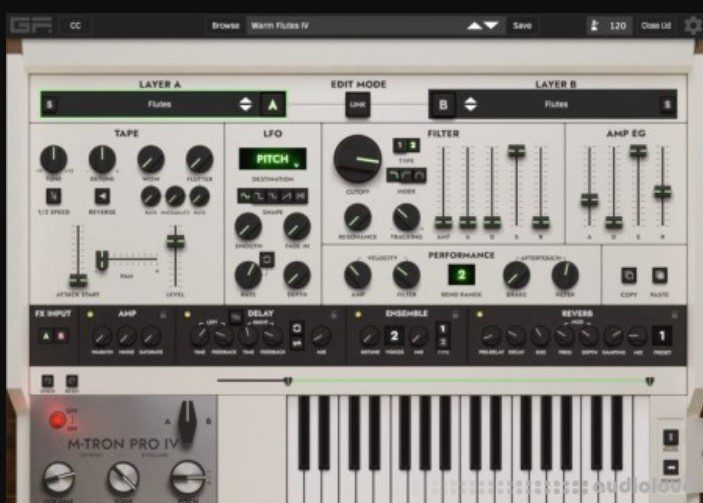The width and height of the screenshot is (703, 503).
Task: Toggle the red power lamp switch
Action: [57, 420]
